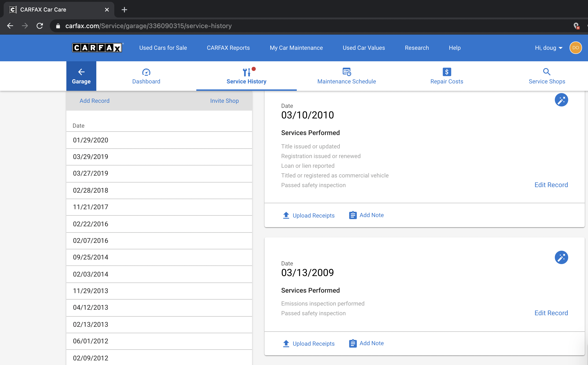Open the Research menu
Image resolution: width=588 pixels, height=365 pixels.
click(417, 48)
